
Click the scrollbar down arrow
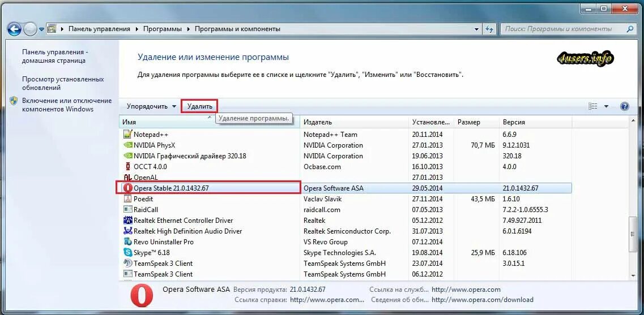point(633,276)
